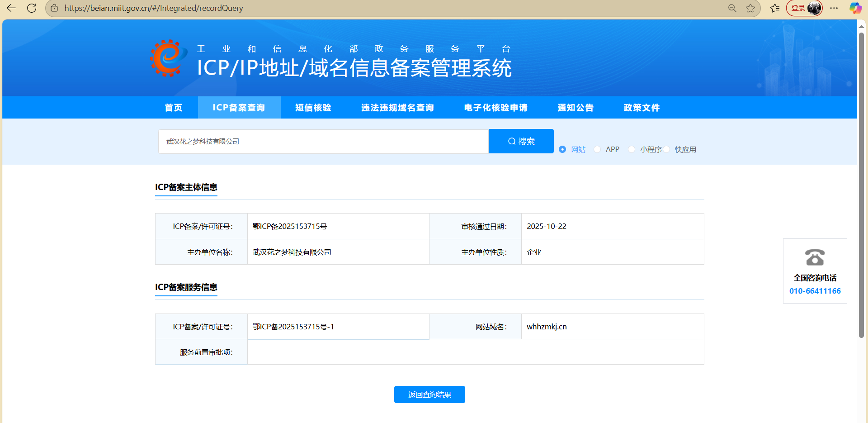Click the 返回查询结果 button
Image resolution: width=868 pixels, height=423 pixels.
(429, 394)
